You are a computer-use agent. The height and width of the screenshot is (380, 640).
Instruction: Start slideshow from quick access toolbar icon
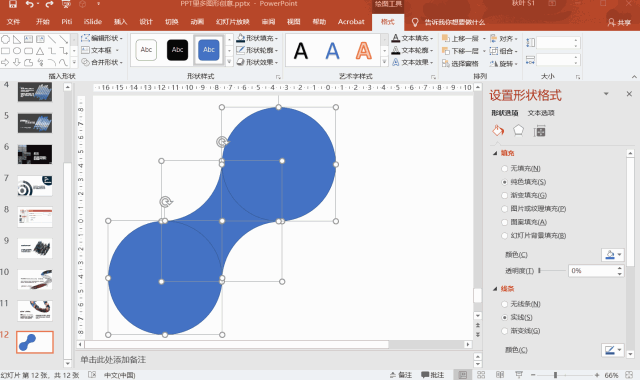(x=66, y=4)
